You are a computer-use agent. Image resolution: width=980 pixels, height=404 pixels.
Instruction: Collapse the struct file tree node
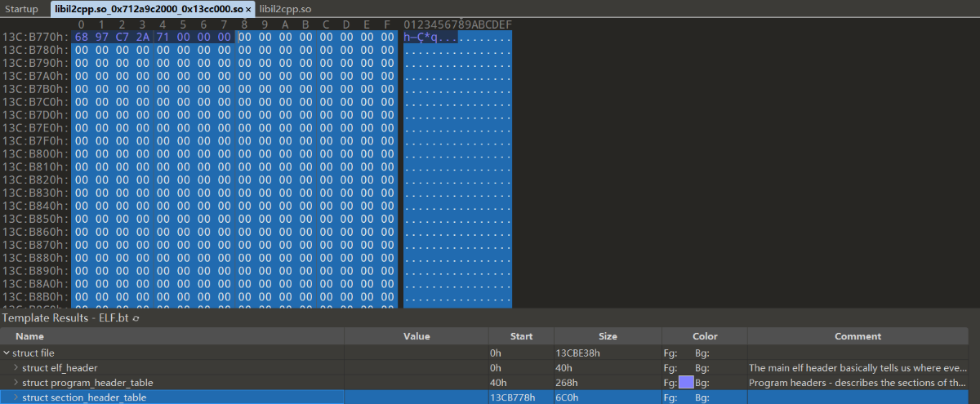[x=7, y=353]
